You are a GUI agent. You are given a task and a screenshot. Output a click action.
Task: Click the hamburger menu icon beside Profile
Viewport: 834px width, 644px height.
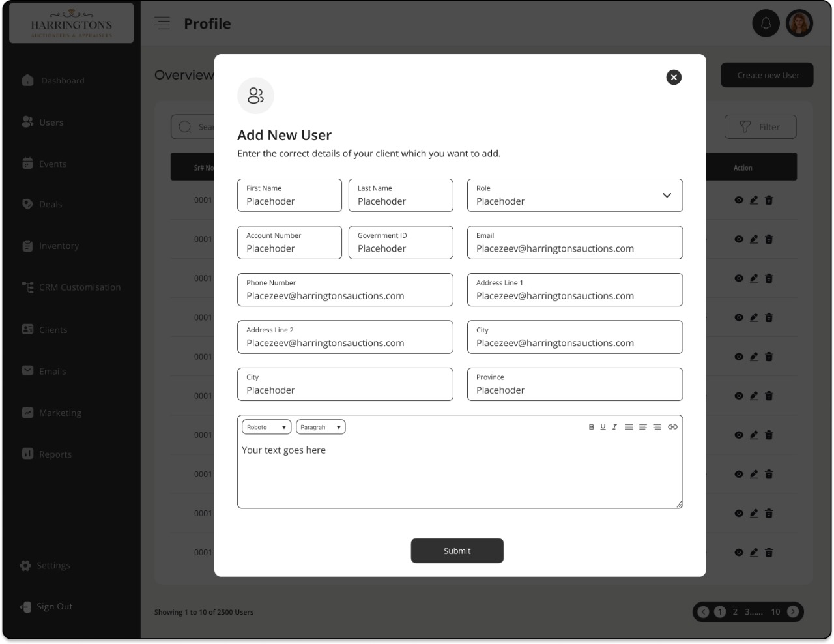coord(162,23)
